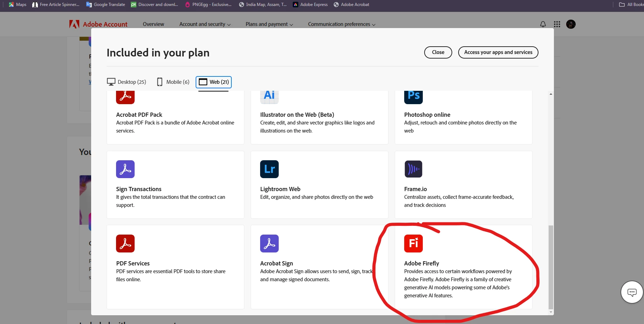Click the Acrobat Sign app icon
The height and width of the screenshot is (324, 644).
tap(269, 243)
